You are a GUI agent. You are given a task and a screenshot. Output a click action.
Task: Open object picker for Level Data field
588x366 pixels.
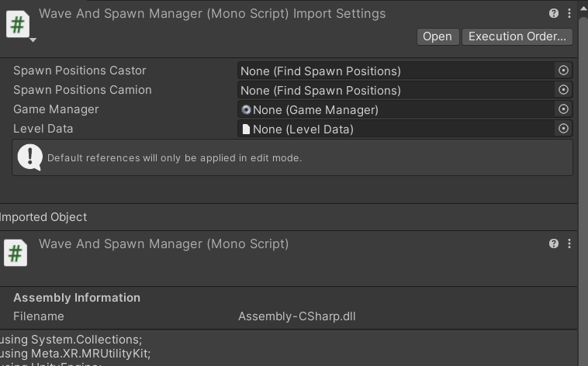pos(564,129)
